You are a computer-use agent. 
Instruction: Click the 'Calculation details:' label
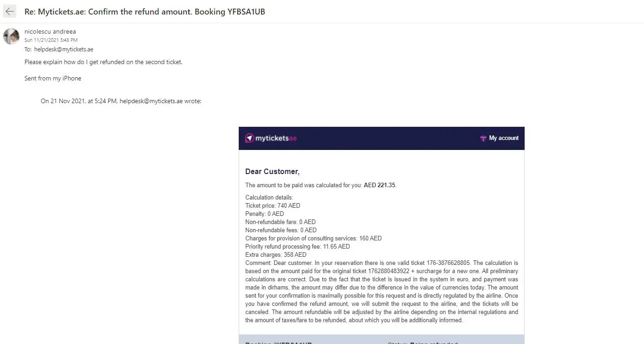[269, 197]
